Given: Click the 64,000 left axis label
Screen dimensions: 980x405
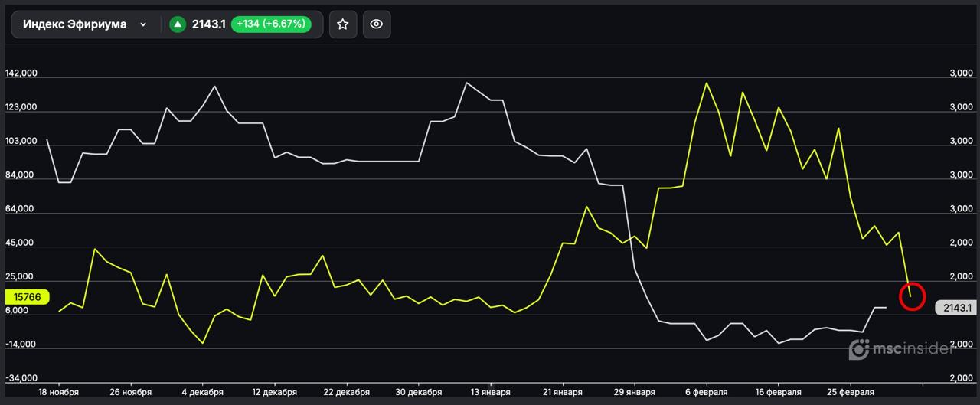Looking at the screenshot, I should (21, 209).
